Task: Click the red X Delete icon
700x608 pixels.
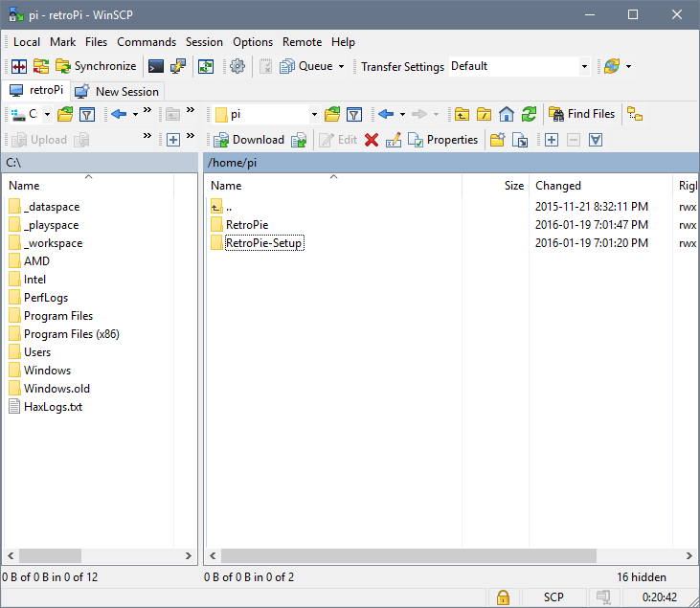Action: [372, 140]
